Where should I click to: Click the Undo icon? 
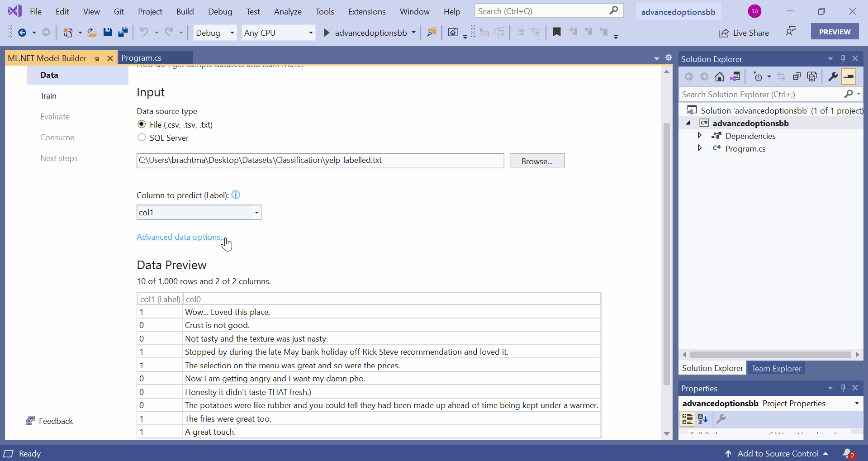pos(144,32)
